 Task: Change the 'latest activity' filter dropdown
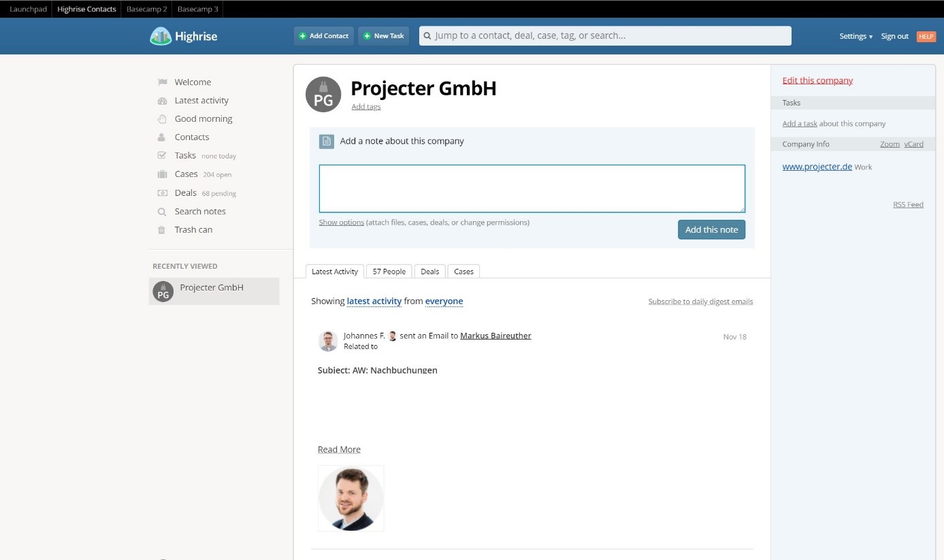click(374, 301)
